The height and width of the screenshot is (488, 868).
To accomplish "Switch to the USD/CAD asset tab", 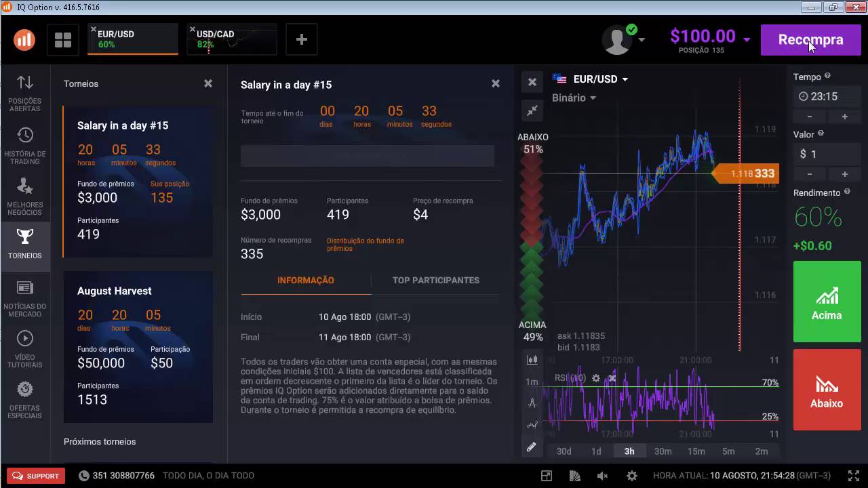I will [x=232, y=39].
